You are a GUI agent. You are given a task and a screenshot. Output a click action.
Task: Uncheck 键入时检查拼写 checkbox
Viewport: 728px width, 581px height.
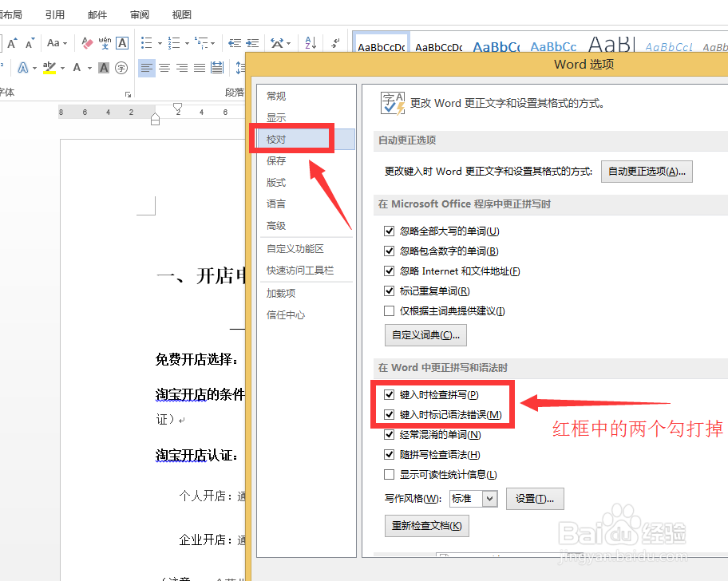[389, 394]
